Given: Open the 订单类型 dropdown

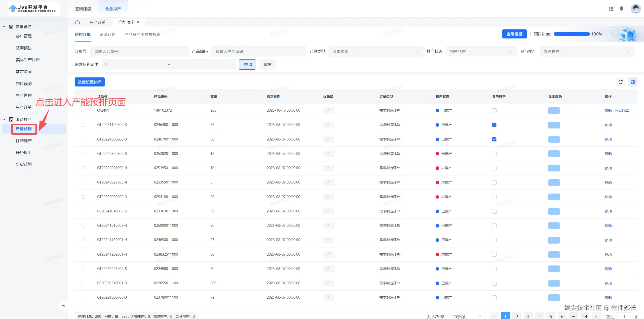Looking at the screenshot, I should [375, 52].
